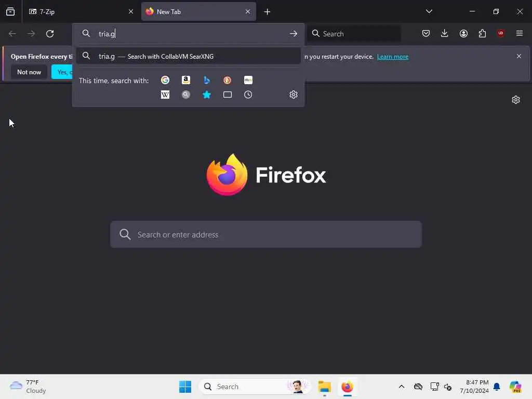Save to Pocket

[426, 33]
